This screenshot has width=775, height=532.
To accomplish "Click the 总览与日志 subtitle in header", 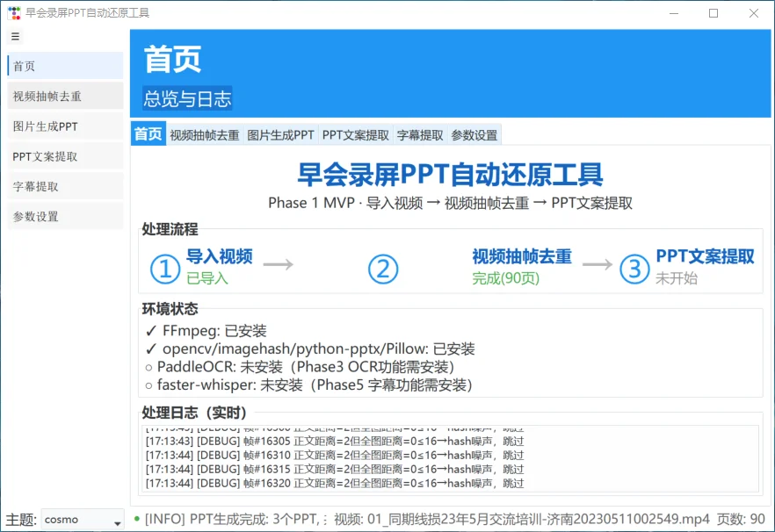I will coord(187,99).
